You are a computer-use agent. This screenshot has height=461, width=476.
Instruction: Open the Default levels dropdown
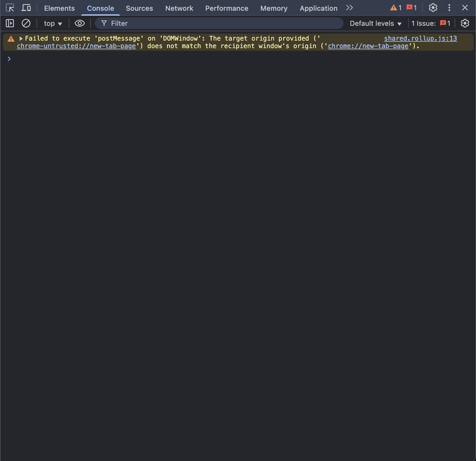tap(376, 23)
